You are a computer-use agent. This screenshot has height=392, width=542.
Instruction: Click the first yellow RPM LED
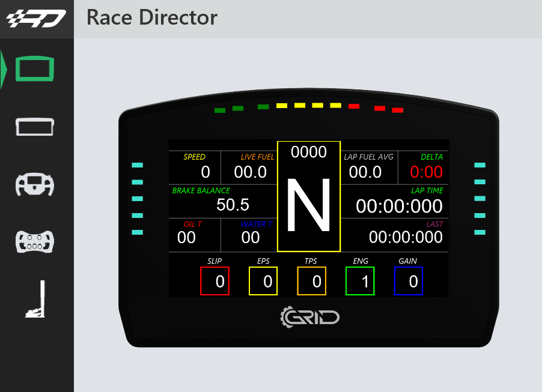[x=282, y=105]
